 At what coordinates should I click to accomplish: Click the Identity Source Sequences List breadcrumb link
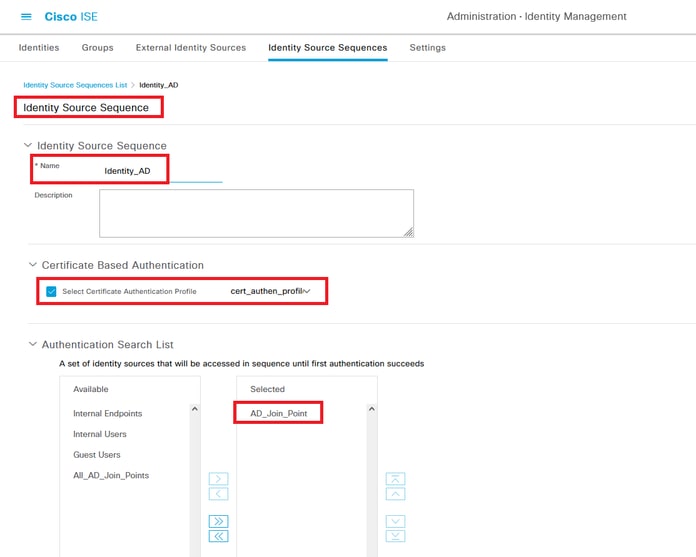tap(75, 85)
